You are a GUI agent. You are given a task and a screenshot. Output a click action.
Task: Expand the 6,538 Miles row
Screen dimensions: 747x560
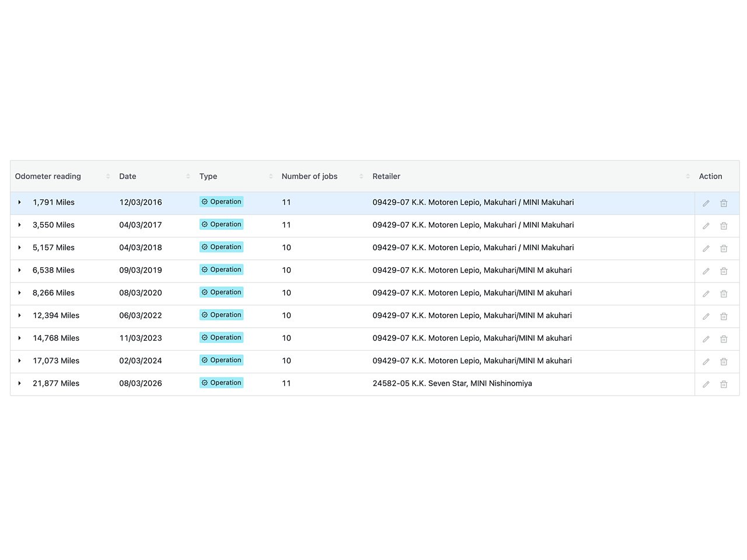(x=19, y=270)
